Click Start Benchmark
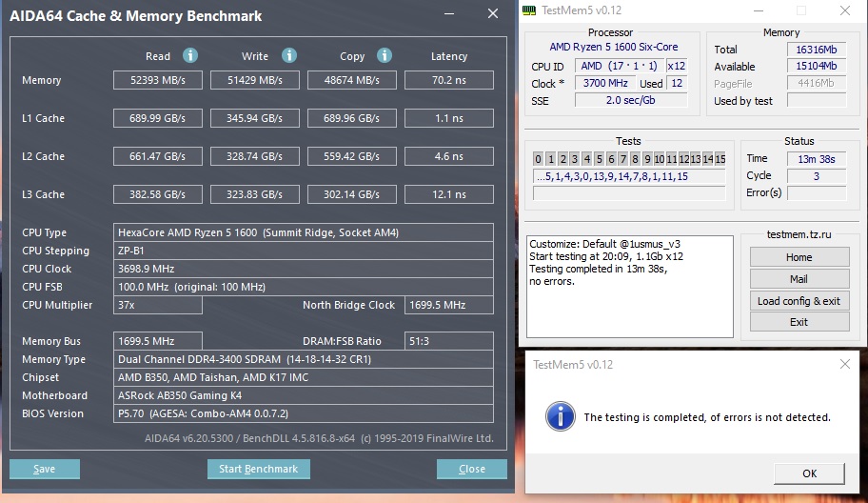 tap(259, 469)
